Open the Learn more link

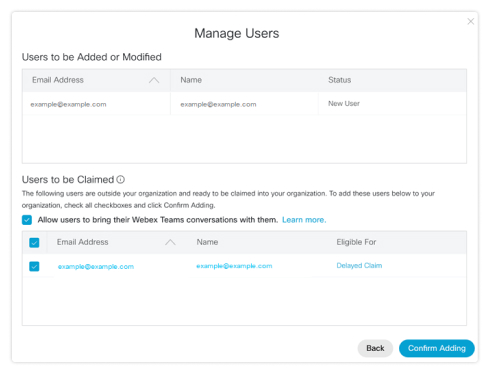click(x=304, y=220)
